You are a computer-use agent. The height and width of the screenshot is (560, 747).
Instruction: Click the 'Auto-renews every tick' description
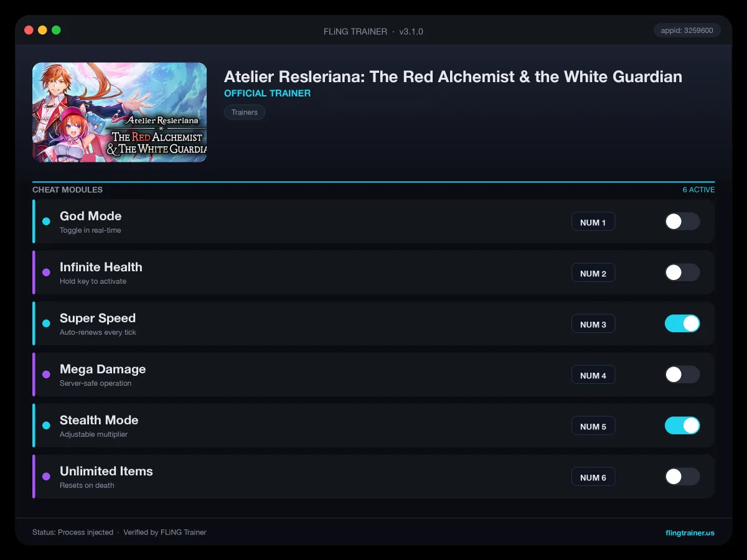98,332
